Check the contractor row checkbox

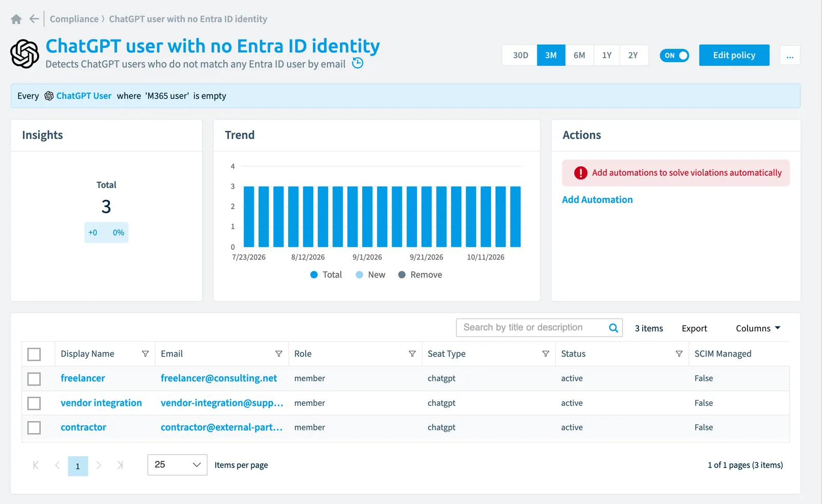point(34,427)
